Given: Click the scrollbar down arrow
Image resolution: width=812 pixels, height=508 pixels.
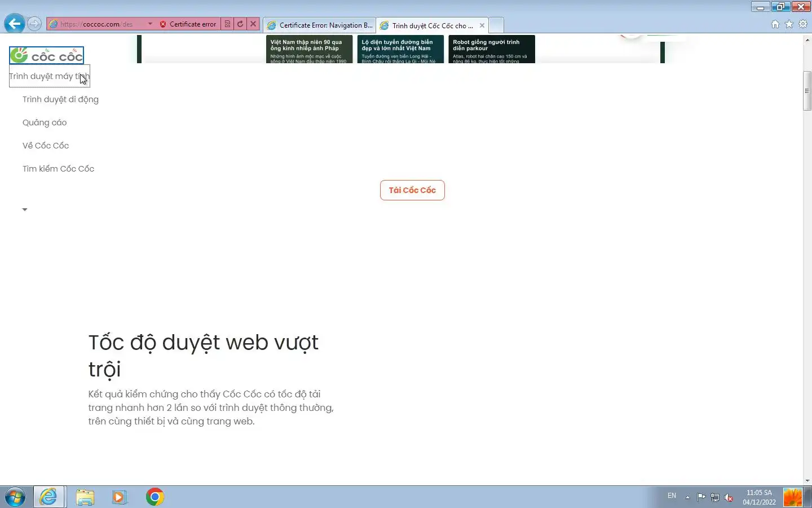Looking at the screenshot, I should pos(807,480).
